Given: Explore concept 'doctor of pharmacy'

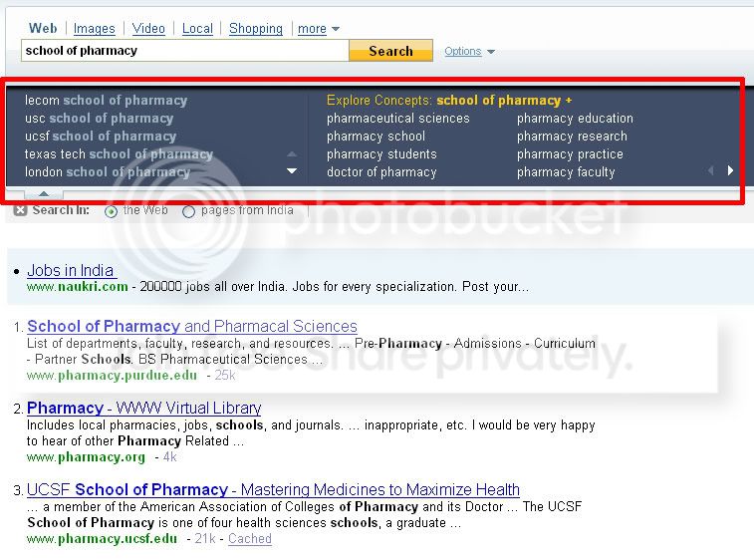Looking at the screenshot, I should (381, 171).
